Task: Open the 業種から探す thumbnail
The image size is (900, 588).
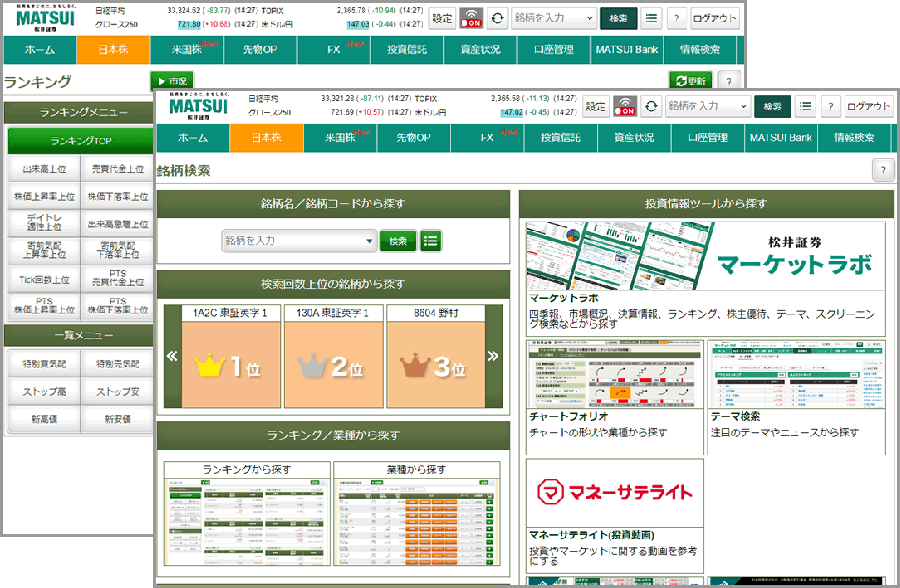Action: point(416,521)
